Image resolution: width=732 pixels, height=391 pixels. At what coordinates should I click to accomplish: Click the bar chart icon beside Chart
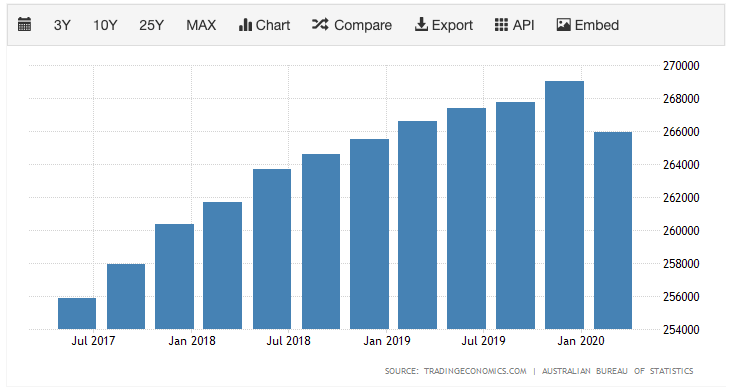click(x=245, y=25)
